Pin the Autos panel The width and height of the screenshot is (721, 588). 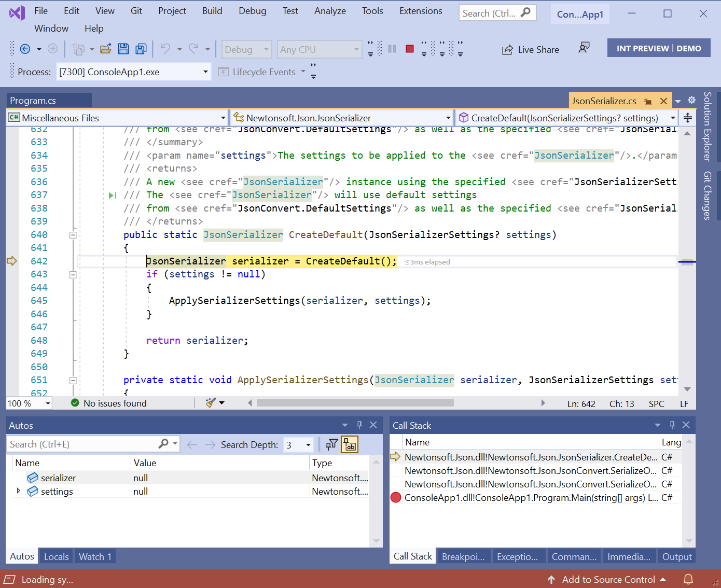[x=359, y=425]
